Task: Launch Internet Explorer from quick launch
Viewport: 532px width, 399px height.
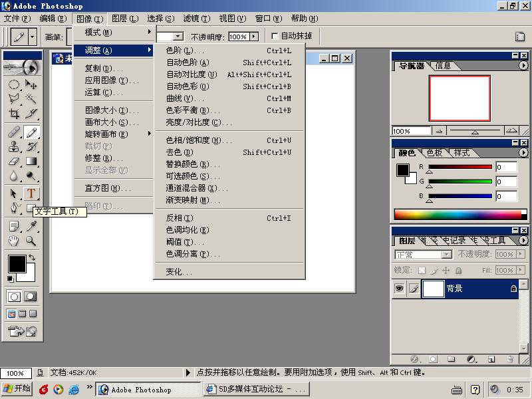Action: pos(73,389)
